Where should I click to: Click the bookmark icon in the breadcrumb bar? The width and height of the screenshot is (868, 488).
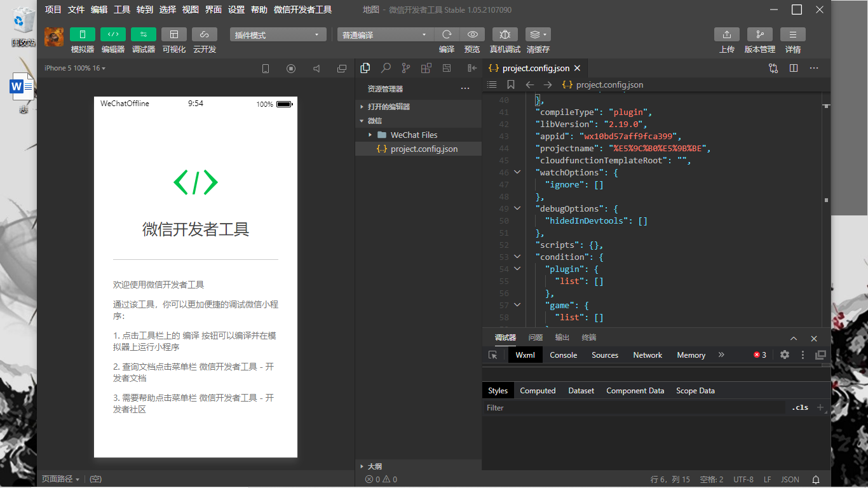(x=511, y=85)
